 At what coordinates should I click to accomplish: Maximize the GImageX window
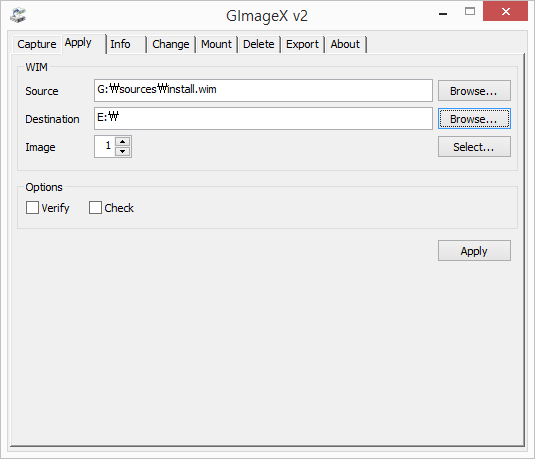[470, 12]
